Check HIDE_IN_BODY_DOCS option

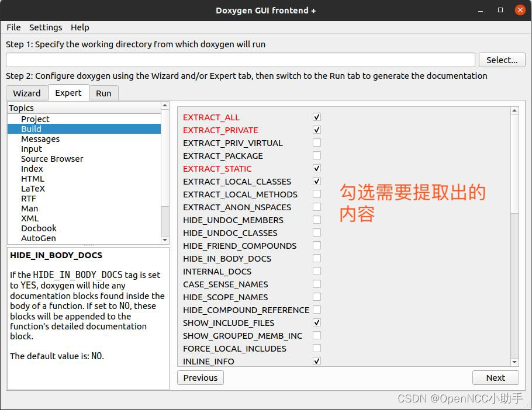316,259
